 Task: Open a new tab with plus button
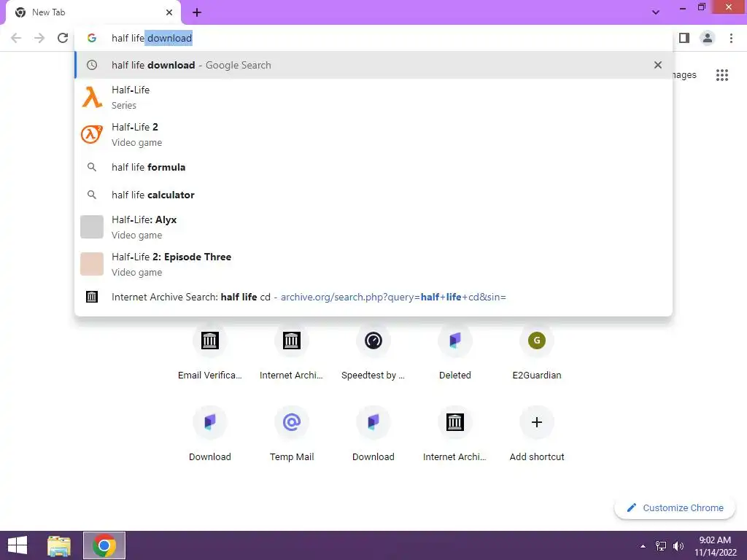pos(197,12)
